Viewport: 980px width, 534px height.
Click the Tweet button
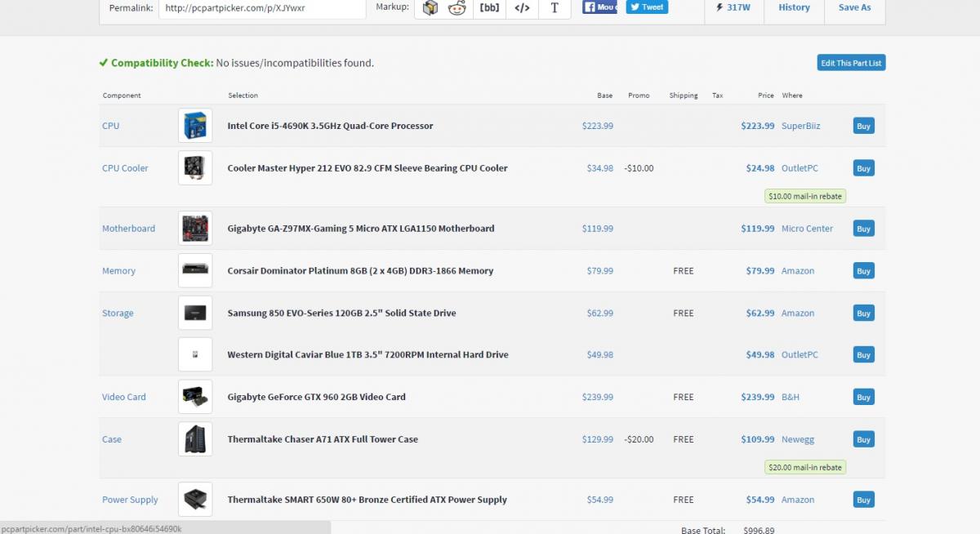[x=647, y=7]
